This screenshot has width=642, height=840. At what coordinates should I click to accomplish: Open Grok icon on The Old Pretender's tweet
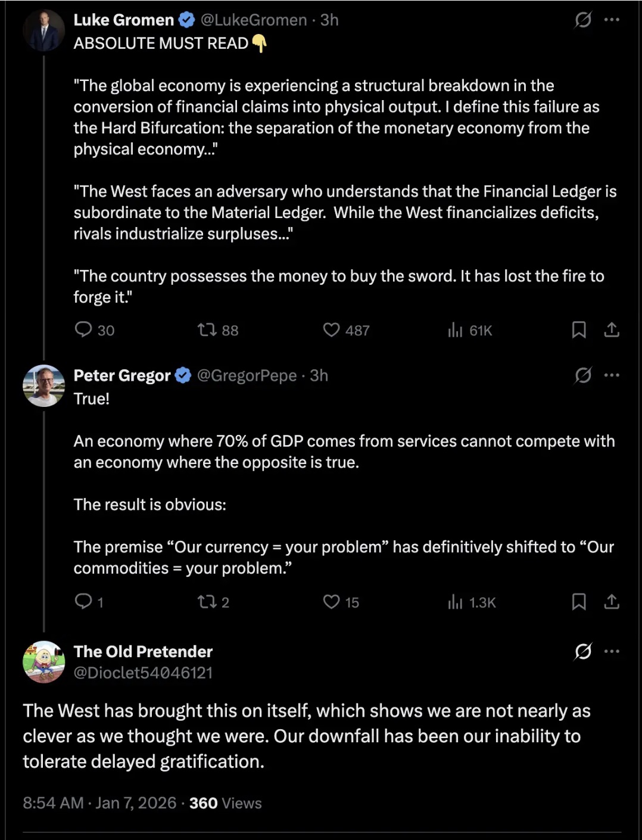583,651
